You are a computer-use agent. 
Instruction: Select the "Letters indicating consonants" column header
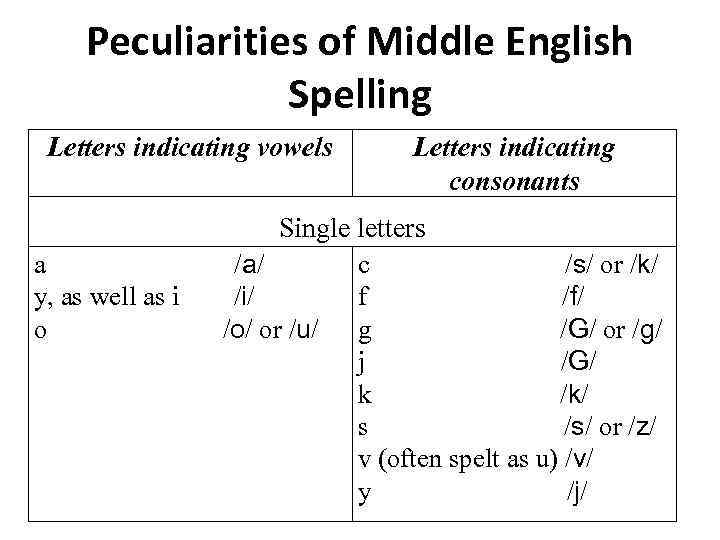coord(514,164)
